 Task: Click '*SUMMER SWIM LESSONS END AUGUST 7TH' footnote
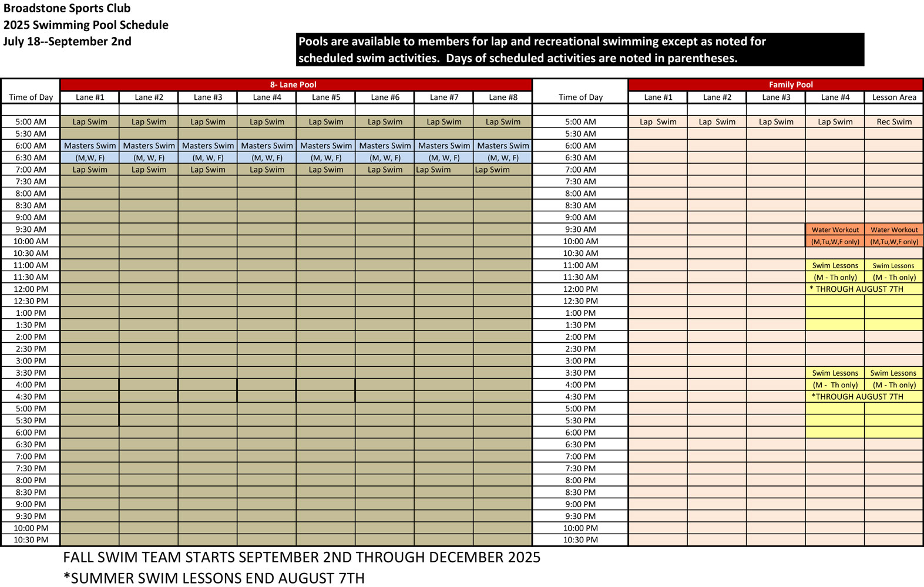[x=214, y=578]
